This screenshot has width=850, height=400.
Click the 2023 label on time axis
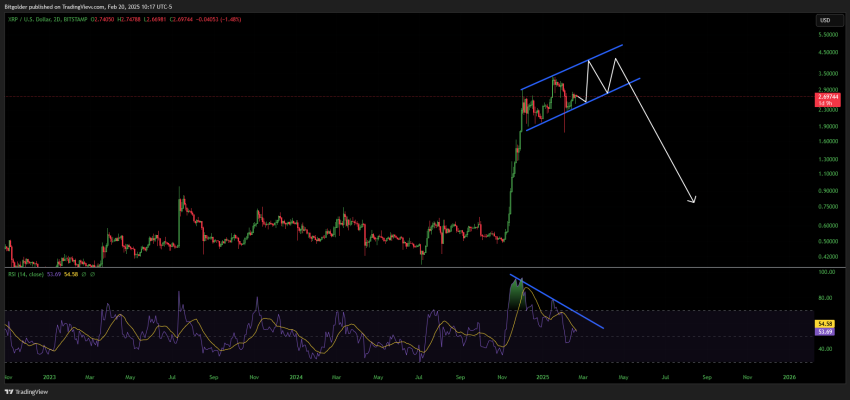(50, 378)
